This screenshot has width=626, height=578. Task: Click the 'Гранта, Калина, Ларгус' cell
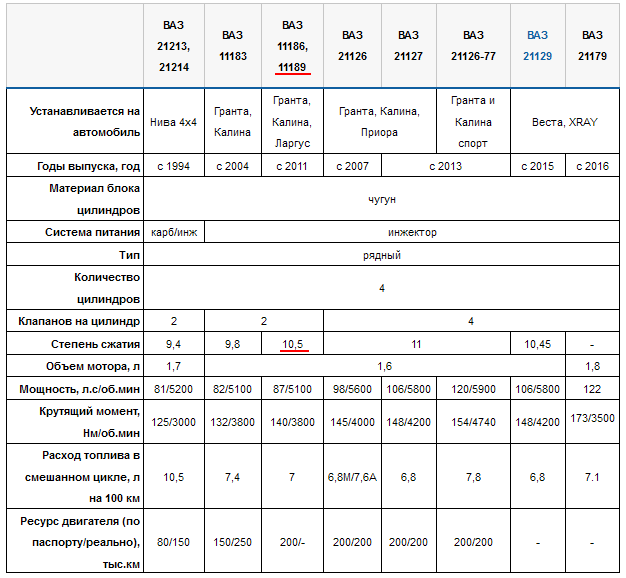(292, 122)
